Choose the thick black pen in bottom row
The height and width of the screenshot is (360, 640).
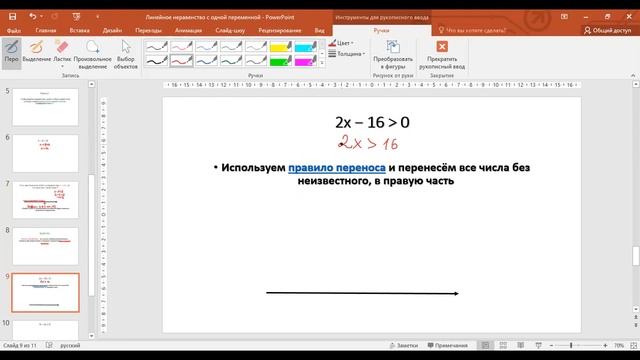tap(157, 61)
